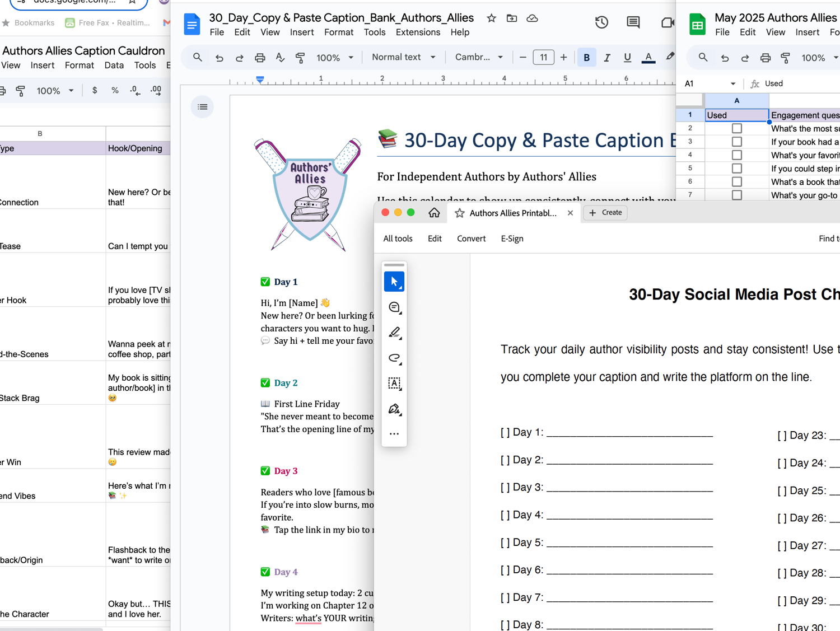Check the Used box in row 5
The image size is (840, 631).
(x=737, y=169)
